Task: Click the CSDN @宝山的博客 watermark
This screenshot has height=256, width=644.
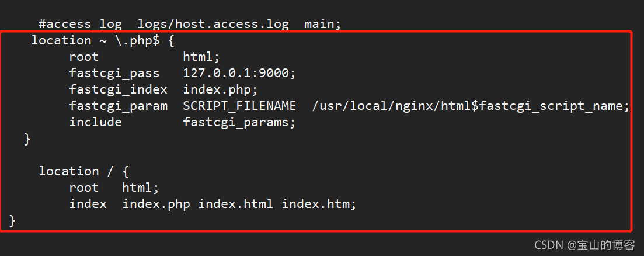Action: 585,245
